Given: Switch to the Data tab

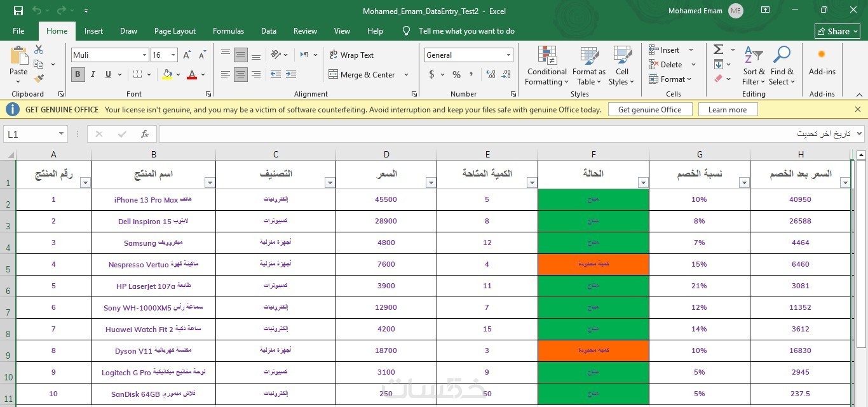Looking at the screenshot, I should tap(269, 31).
